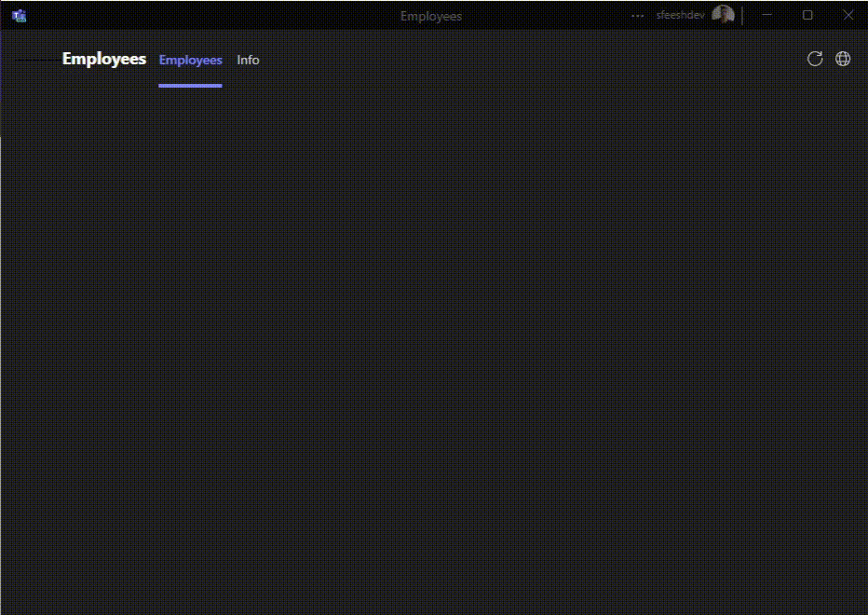Click the globe icon next to refresh
The image size is (868, 615).
click(843, 59)
